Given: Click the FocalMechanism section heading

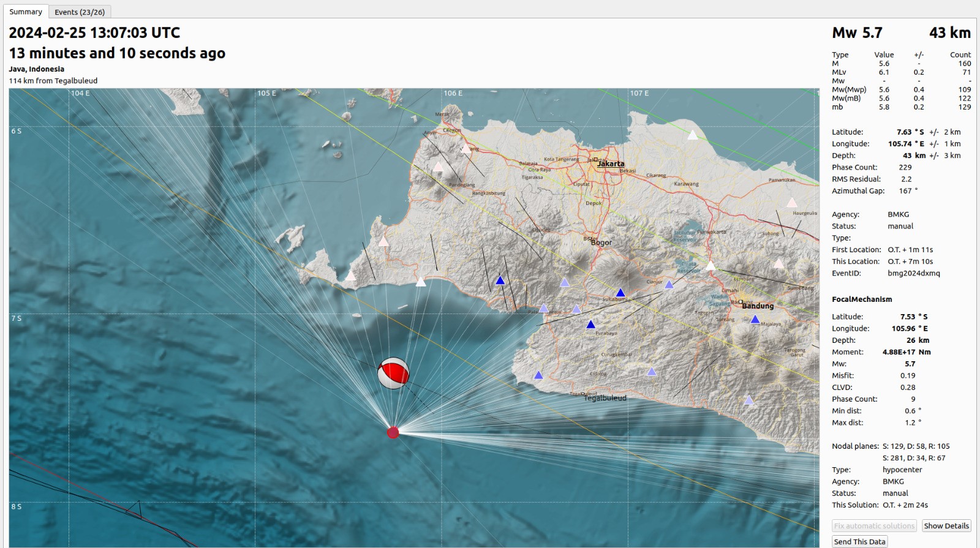Looking at the screenshot, I should (x=862, y=299).
